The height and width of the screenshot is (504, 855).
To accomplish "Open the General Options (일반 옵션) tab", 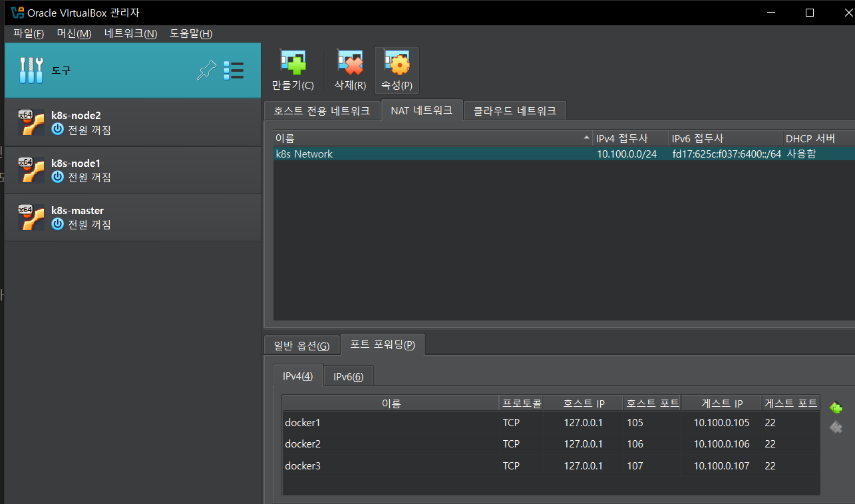I will click(301, 346).
